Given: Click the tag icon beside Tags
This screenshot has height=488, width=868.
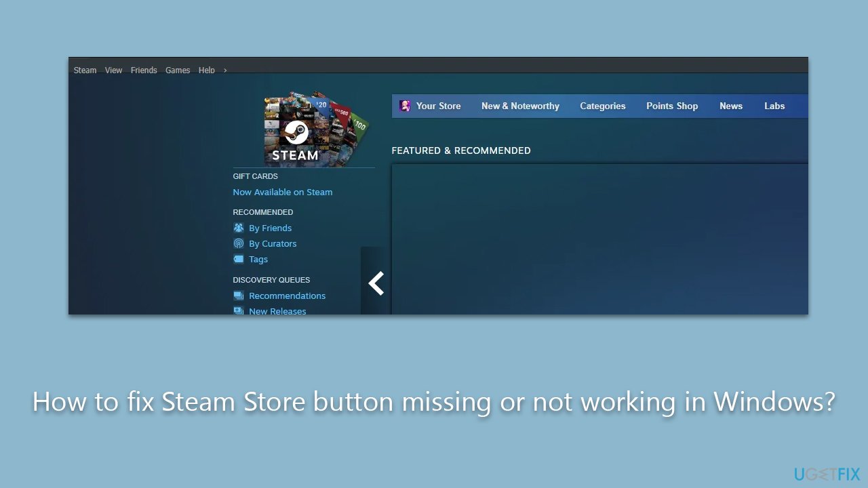Looking at the screenshot, I should 239,259.
